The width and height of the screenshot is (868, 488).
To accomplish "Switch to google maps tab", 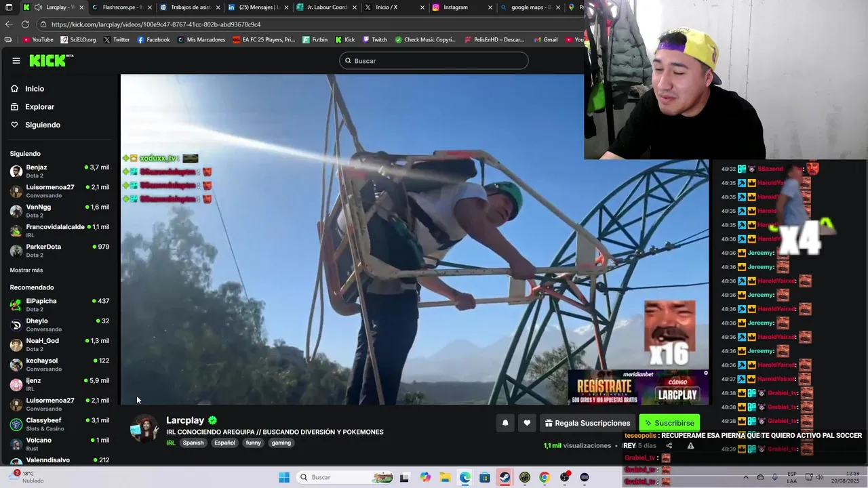I will pos(531,7).
